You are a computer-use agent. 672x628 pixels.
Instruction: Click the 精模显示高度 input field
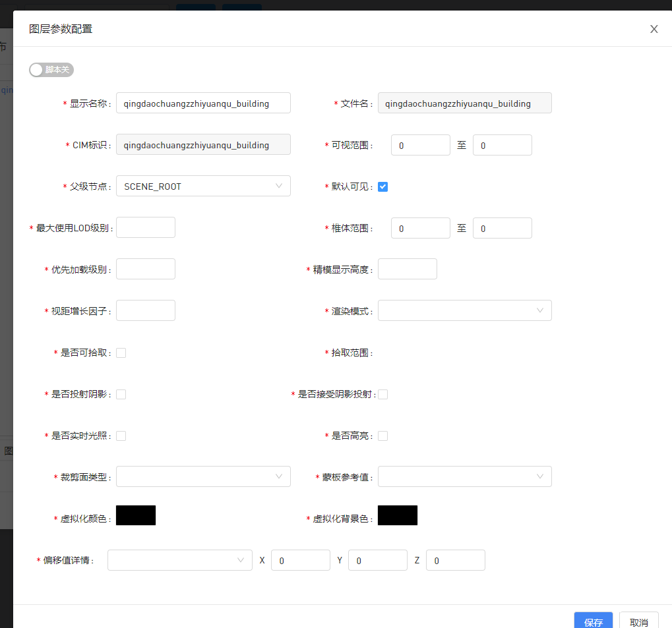407,269
